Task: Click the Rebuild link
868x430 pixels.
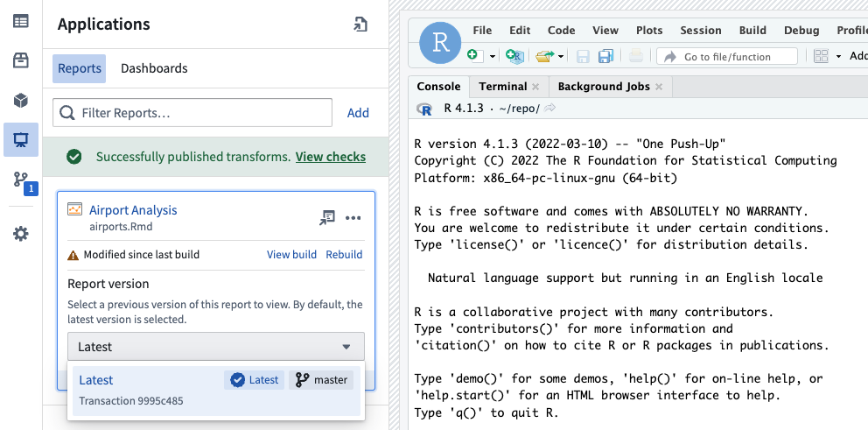Action: tap(344, 255)
